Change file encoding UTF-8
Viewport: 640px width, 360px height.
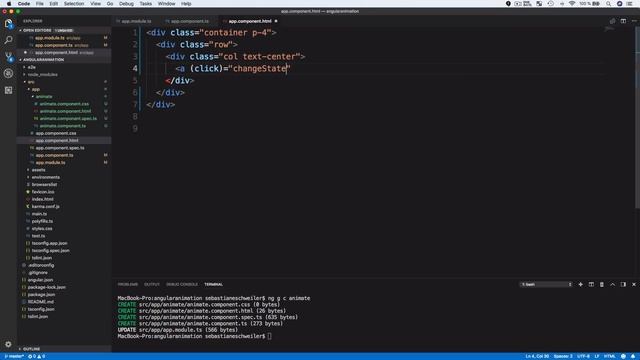[584, 356]
